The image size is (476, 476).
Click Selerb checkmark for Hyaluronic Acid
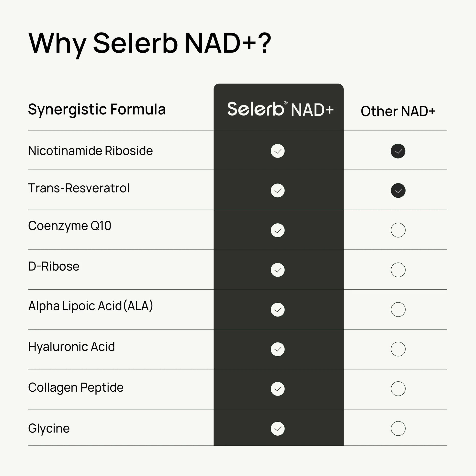(x=278, y=349)
